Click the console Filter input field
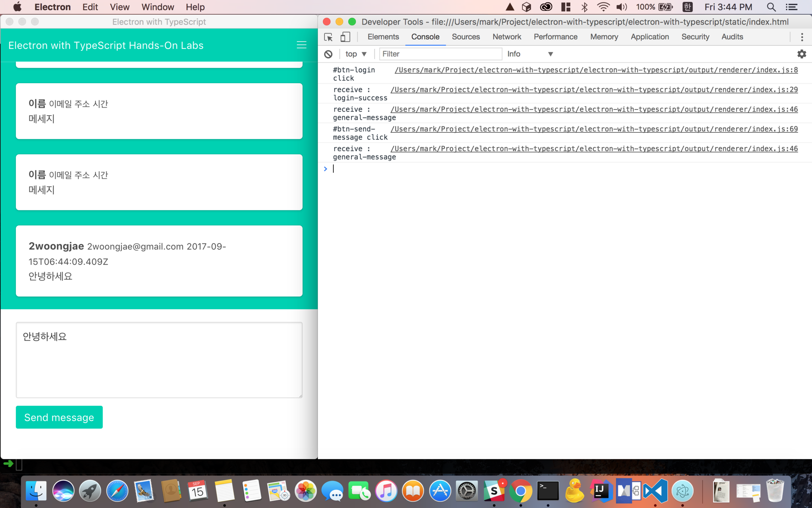 click(x=440, y=54)
